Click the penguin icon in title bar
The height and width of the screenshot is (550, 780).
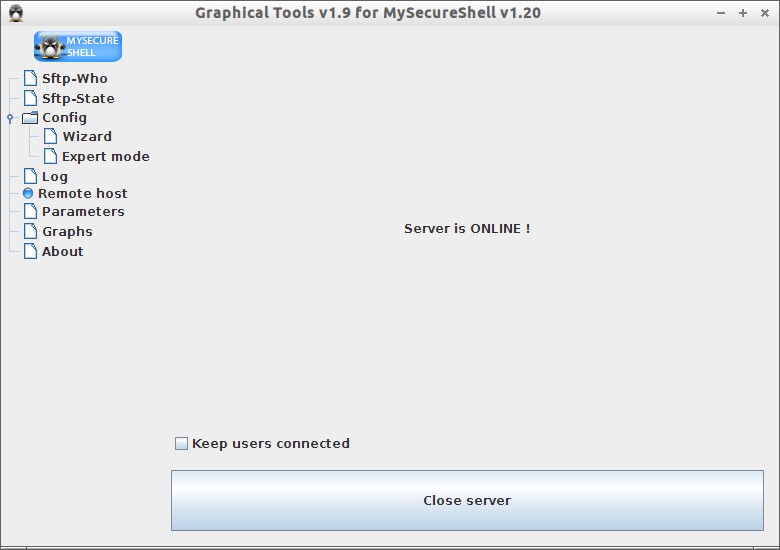(16, 13)
